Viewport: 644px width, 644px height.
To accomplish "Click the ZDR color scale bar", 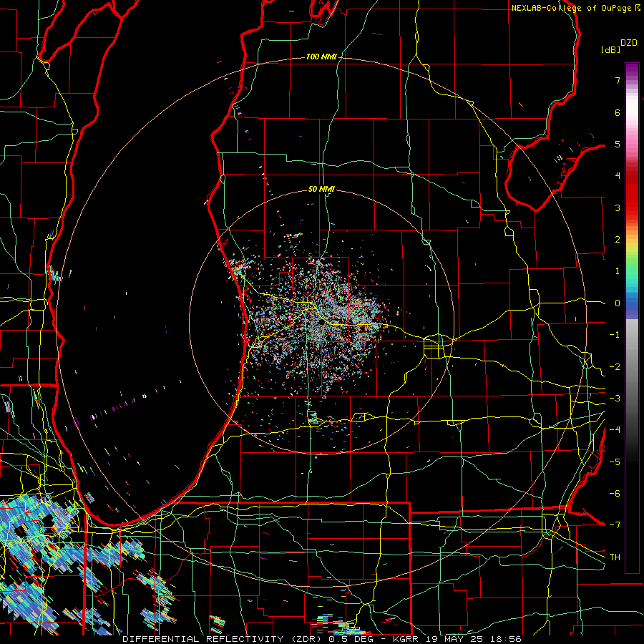I will click(x=632, y=318).
